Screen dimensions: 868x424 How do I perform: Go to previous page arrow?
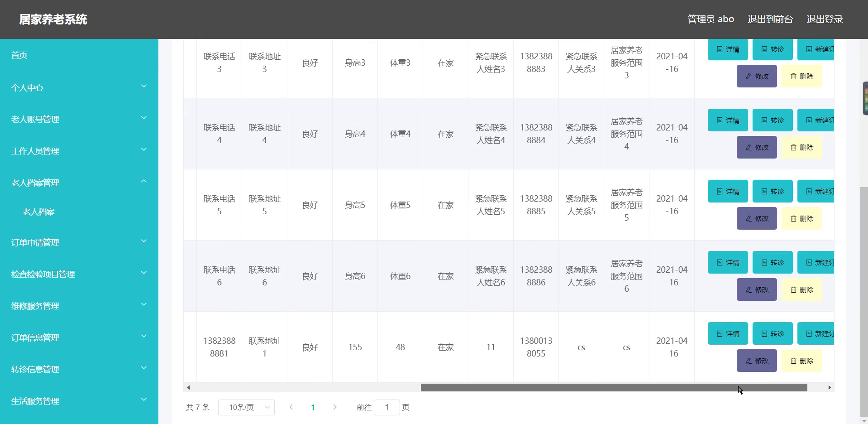click(291, 407)
